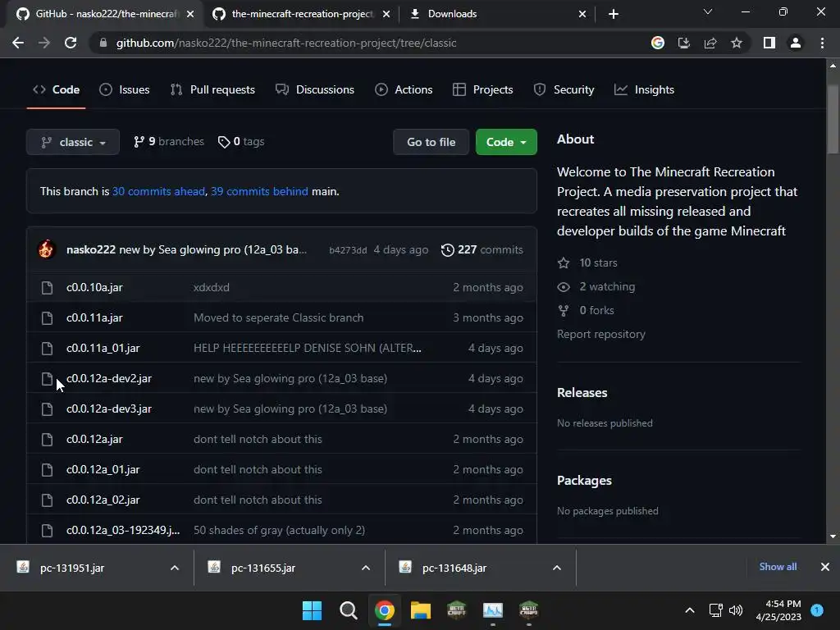
Task: Open the Insights tab
Action: (x=644, y=89)
